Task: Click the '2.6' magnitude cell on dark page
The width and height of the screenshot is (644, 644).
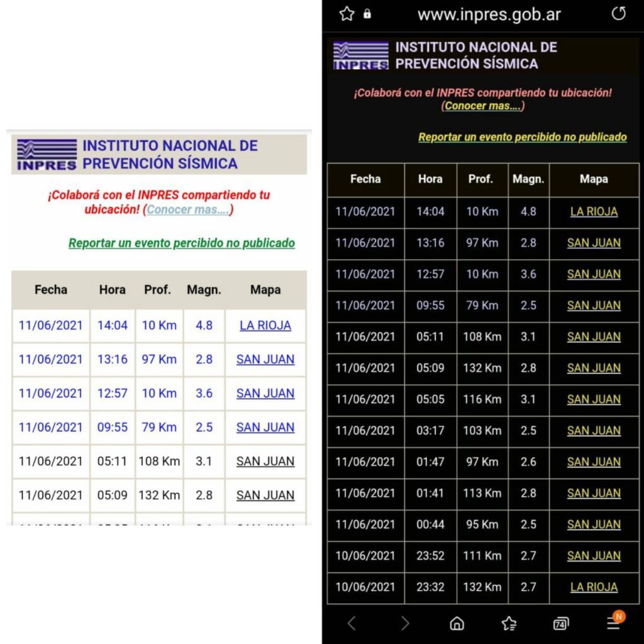Action: click(x=528, y=462)
